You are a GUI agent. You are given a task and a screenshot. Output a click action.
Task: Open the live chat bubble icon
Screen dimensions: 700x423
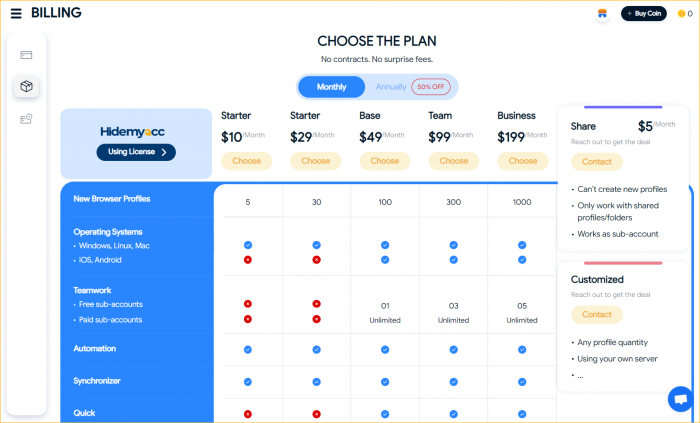point(681,399)
